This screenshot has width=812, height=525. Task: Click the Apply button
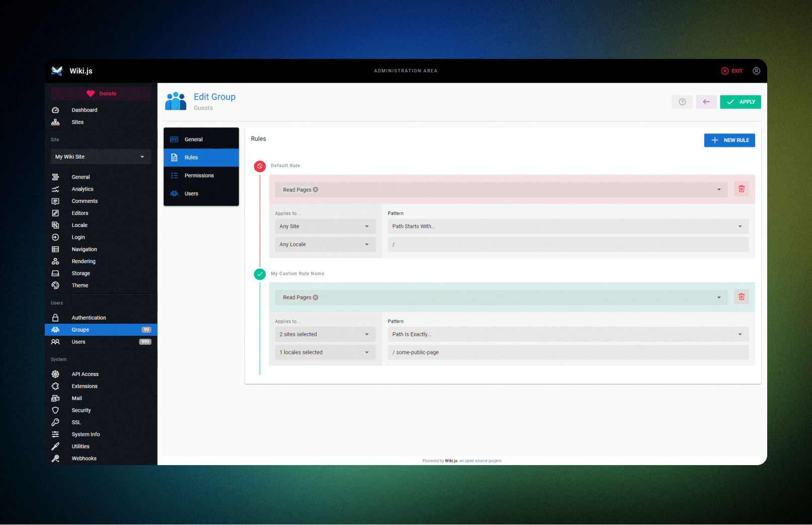click(740, 102)
